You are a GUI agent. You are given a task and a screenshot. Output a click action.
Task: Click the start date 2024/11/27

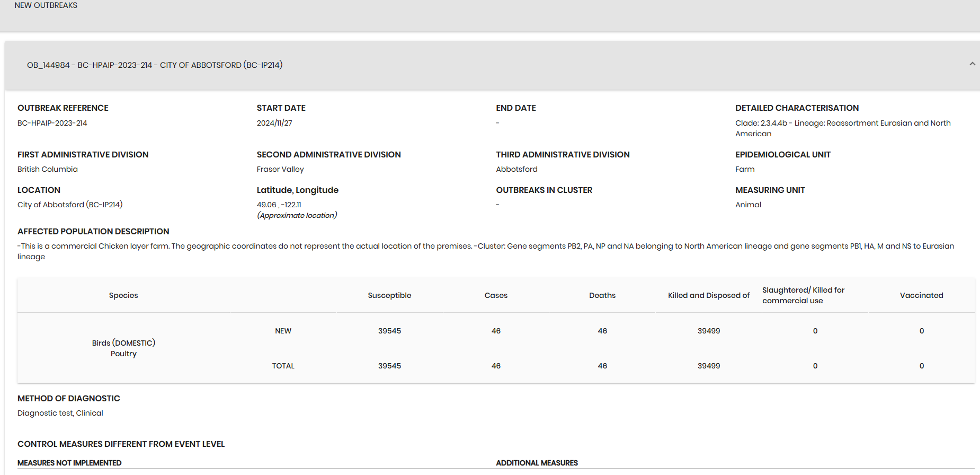(x=274, y=123)
